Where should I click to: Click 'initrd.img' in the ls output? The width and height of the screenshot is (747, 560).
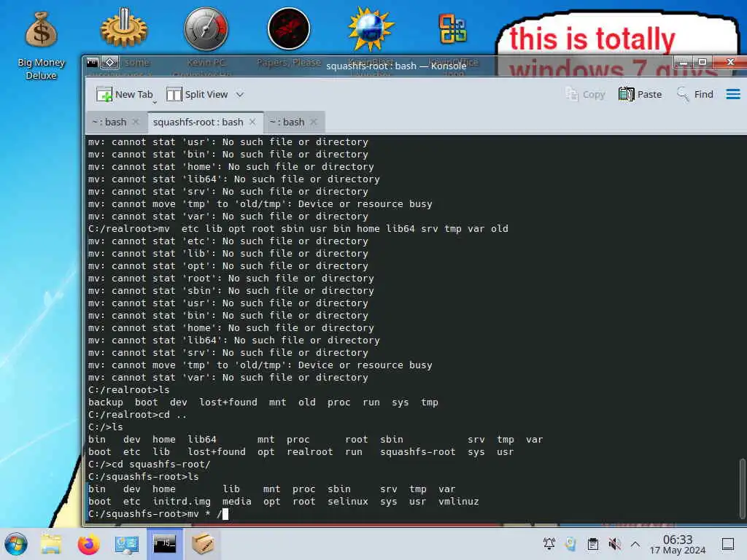click(182, 502)
